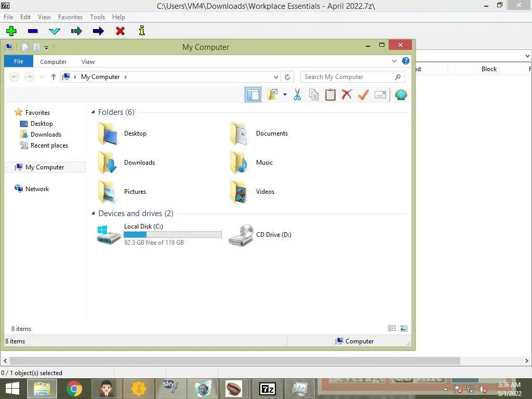Click the clipboard Paste icon
Image resolution: width=532 pixels, height=399 pixels.
[x=330, y=95]
